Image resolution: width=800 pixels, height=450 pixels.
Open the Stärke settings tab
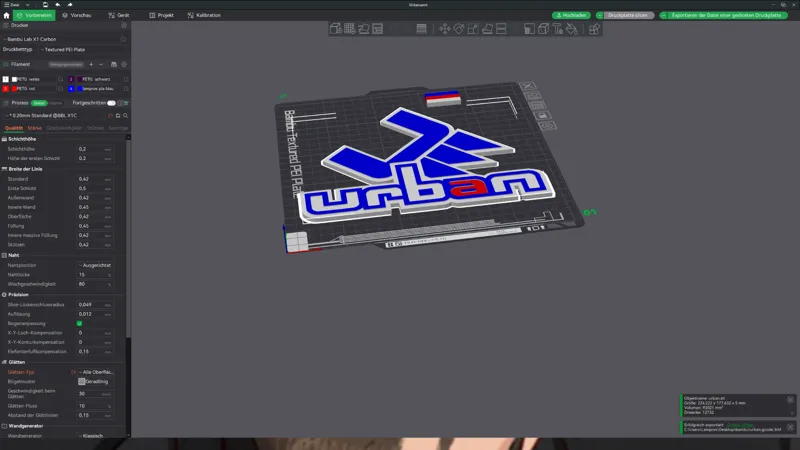[x=35, y=128]
